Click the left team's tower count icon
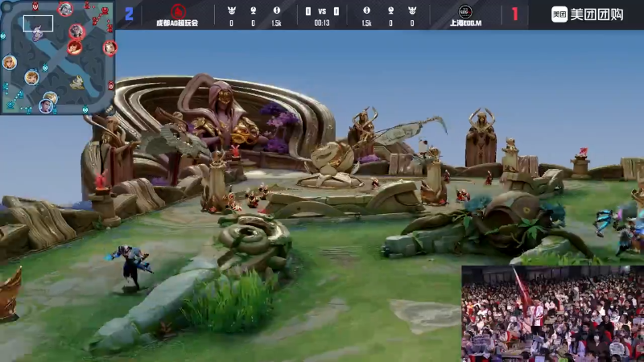 pos(253,10)
